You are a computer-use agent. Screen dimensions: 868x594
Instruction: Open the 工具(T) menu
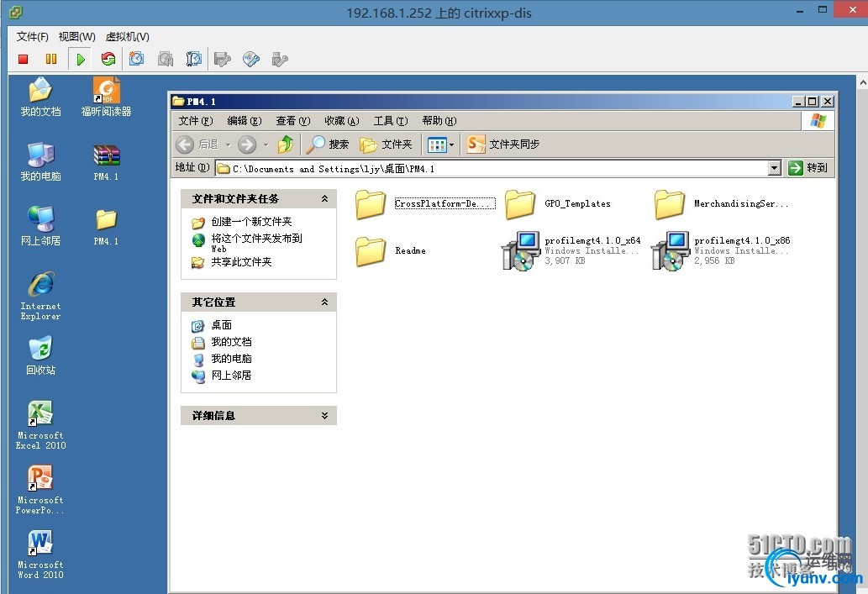(390, 121)
